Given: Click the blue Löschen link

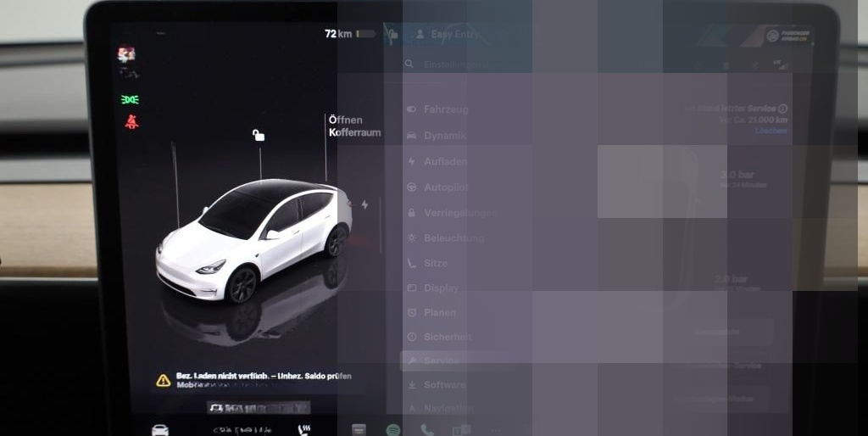Looking at the screenshot, I should click(x=771, y=131).
